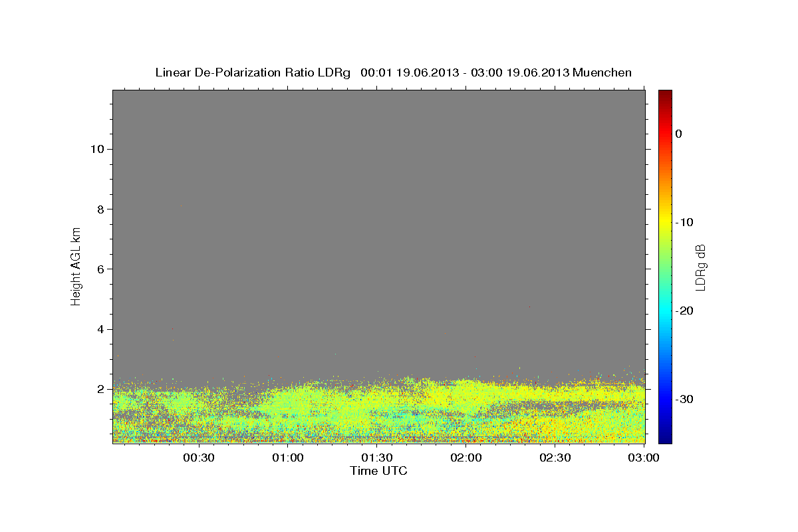Click the gray no-data area of the plot

pos(379,233)
